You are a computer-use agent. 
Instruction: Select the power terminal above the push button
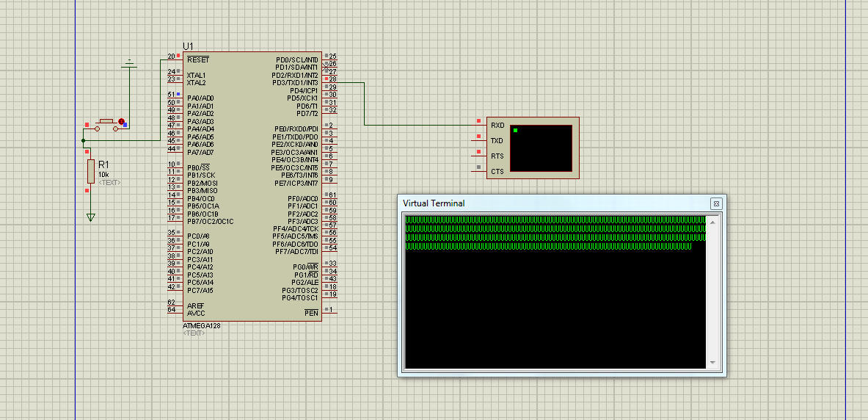coord(130,63)
